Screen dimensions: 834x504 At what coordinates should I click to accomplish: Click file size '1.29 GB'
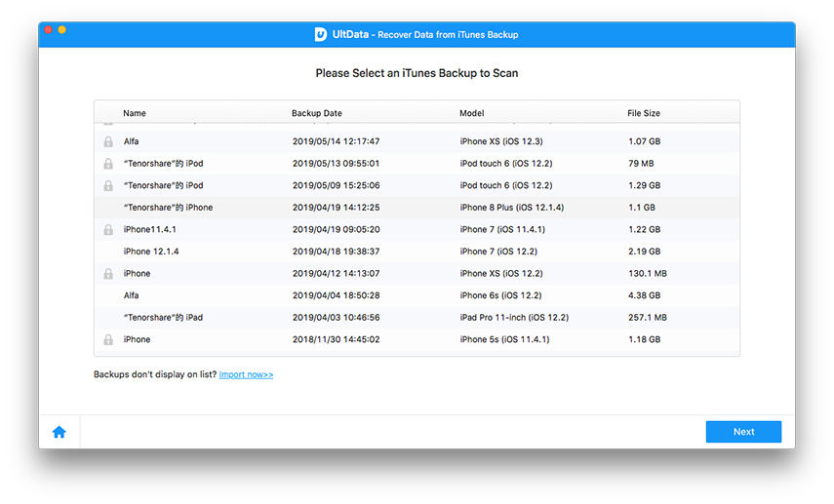(x=644, y=185)
